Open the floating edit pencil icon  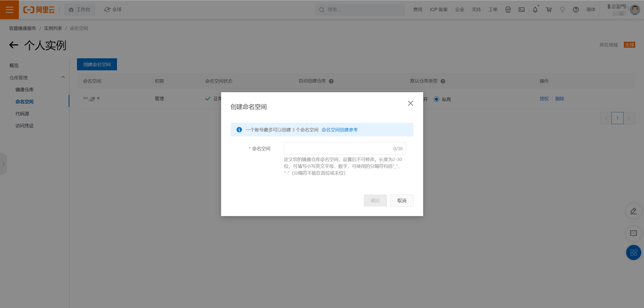click(x=633, y=211)
